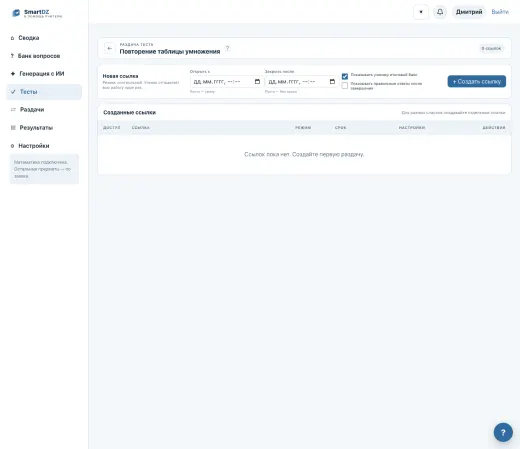Open the notifications bell
520x449 pixels.
(x=440, y=12)
